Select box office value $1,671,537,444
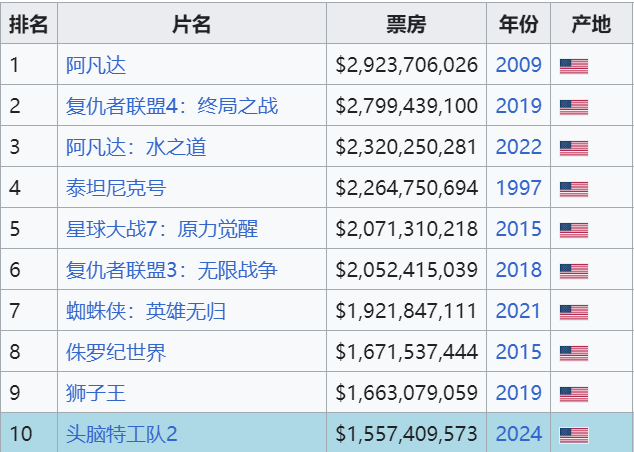Viewport: 634px width, 452px height. point(406,352)
